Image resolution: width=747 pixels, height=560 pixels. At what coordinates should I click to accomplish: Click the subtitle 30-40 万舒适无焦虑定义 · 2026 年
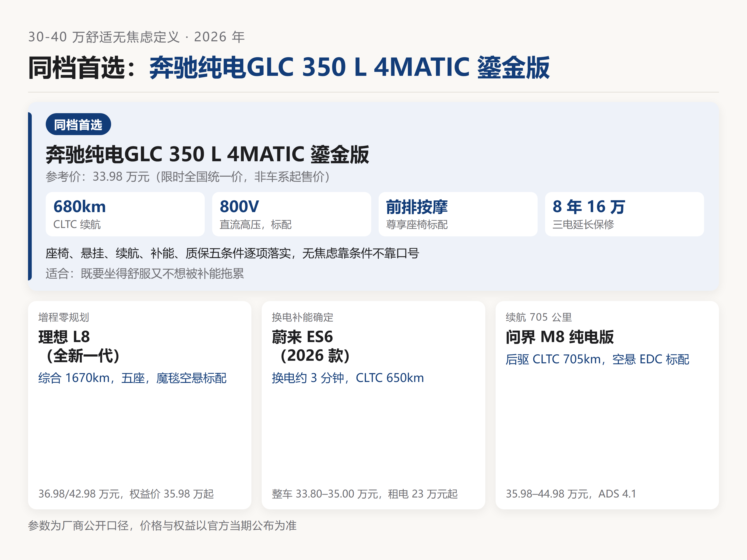[136, 37]
